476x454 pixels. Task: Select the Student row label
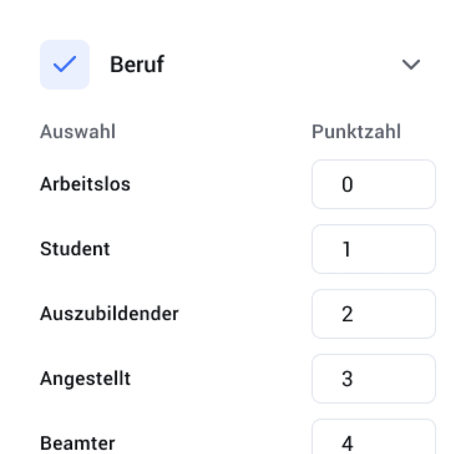click(x=75, y=249)
